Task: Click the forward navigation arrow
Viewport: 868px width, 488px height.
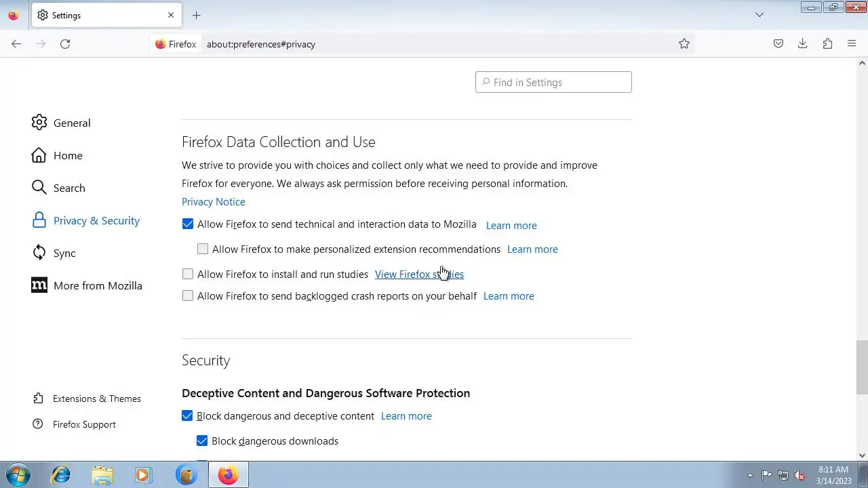Action: click(41, 44)
